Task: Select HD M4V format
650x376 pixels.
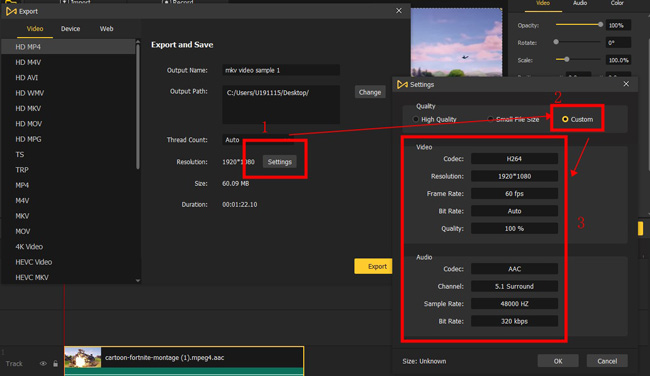Action: coord(68,62)
